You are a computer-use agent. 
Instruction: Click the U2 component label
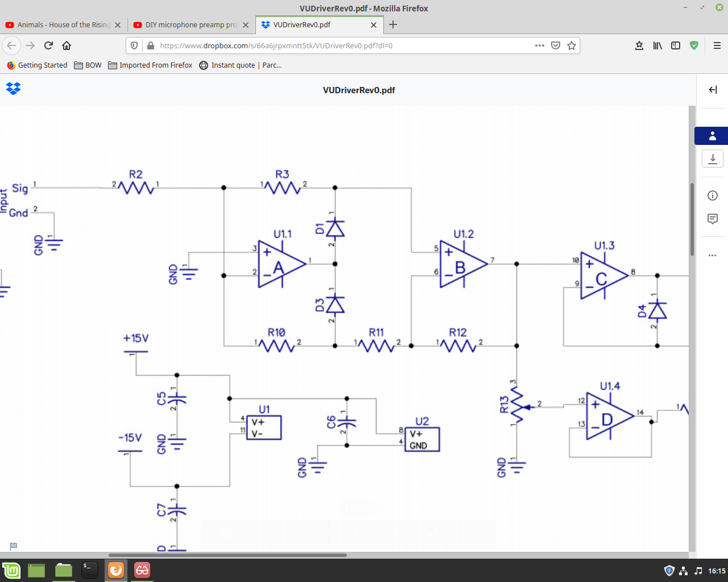(x=422, y=421)
